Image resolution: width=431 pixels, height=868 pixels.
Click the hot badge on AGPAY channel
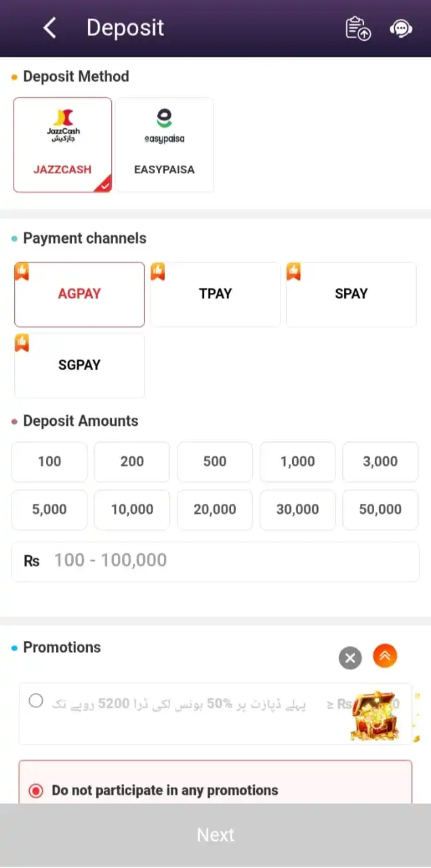21,271
